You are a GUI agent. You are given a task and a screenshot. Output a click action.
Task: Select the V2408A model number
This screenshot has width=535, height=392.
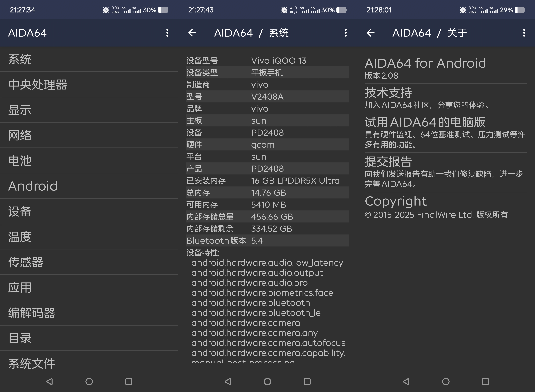tap(267, 97)
